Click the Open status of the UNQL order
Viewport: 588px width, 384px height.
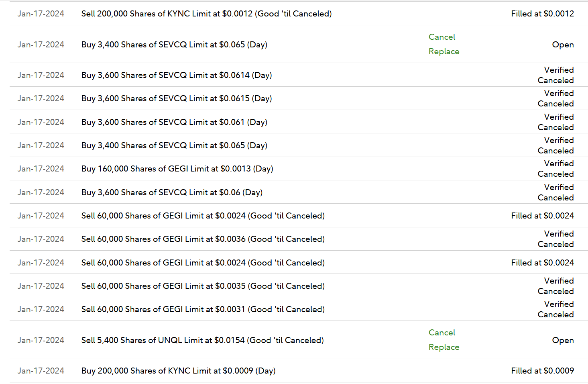point(563,340)
